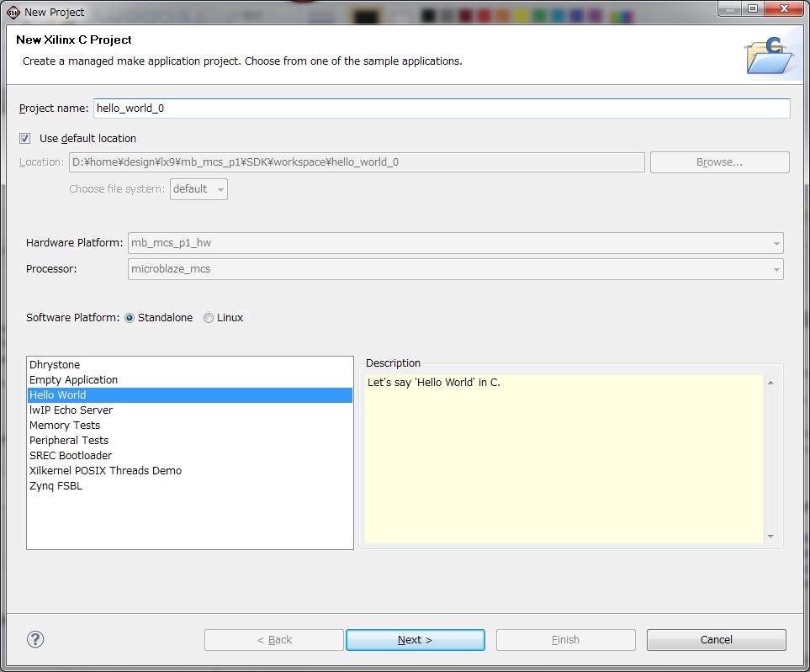Select SREC Bootloader template
Screen dimensions: 810x672
pyautogui.click(x=189, y=456)
